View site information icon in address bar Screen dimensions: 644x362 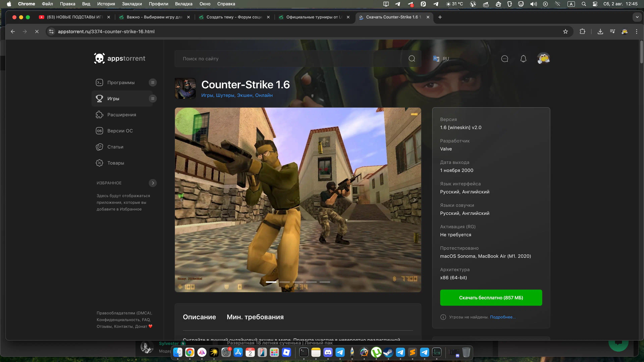coord(51,32)
